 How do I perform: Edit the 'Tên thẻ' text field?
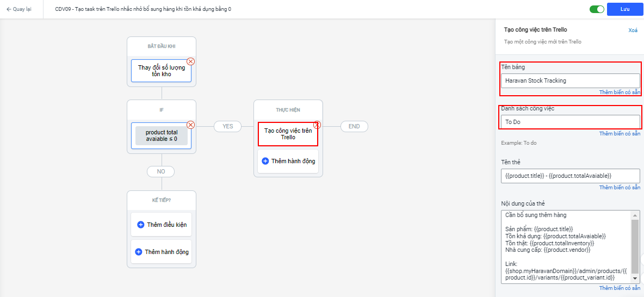coord(570,176)
